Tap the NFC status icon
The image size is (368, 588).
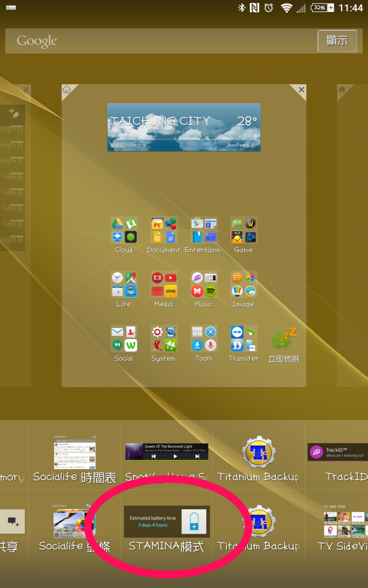coord(255,8)
